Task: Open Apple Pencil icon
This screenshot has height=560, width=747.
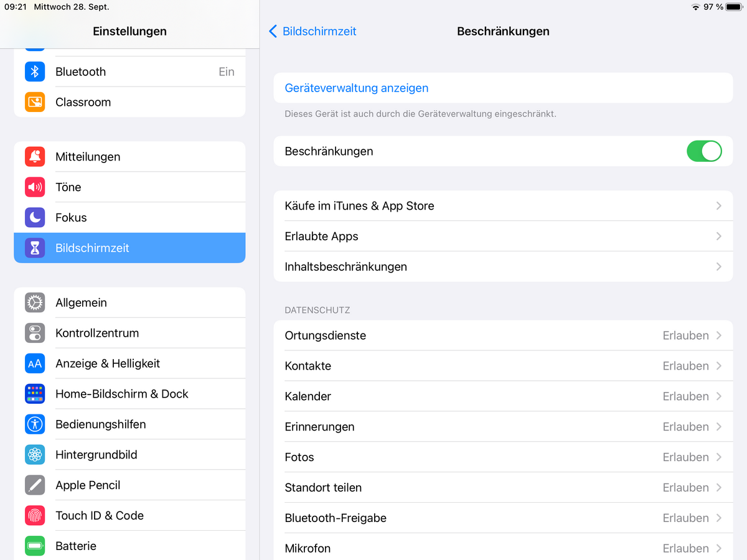Action: coord(35,485)
